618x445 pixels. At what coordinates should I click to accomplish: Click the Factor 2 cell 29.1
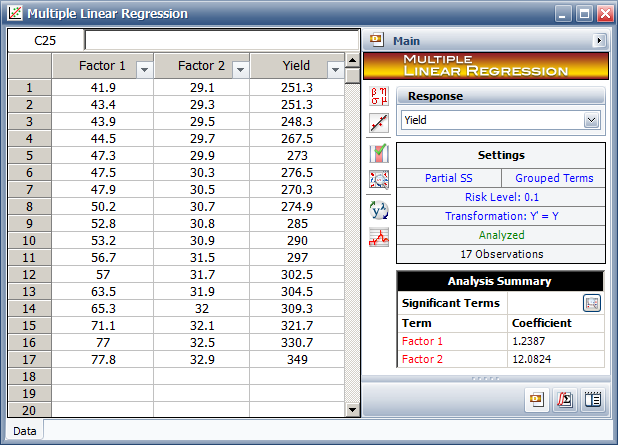(x=202, y=88)
